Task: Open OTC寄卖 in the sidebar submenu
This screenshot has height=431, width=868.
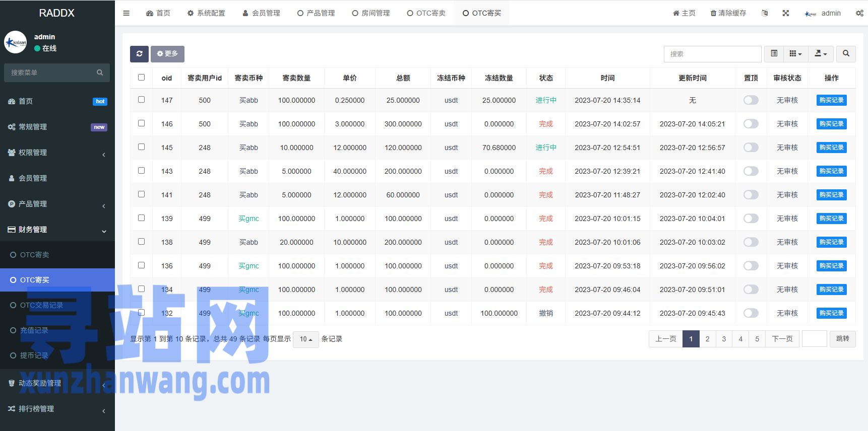Action: tap(57, 255)
